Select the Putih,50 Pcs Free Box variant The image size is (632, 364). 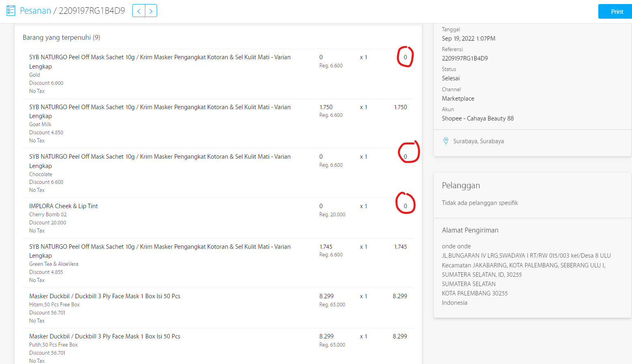click(54, 345)
